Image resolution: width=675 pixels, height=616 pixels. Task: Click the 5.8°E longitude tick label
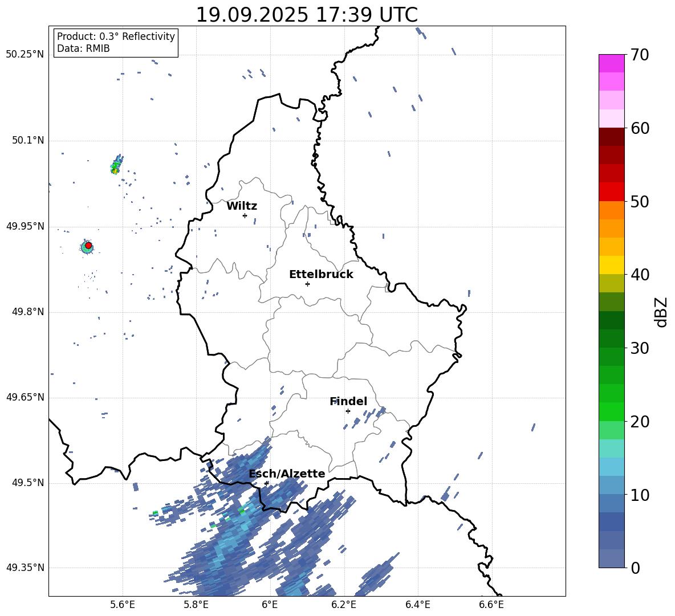pos(196,605)
